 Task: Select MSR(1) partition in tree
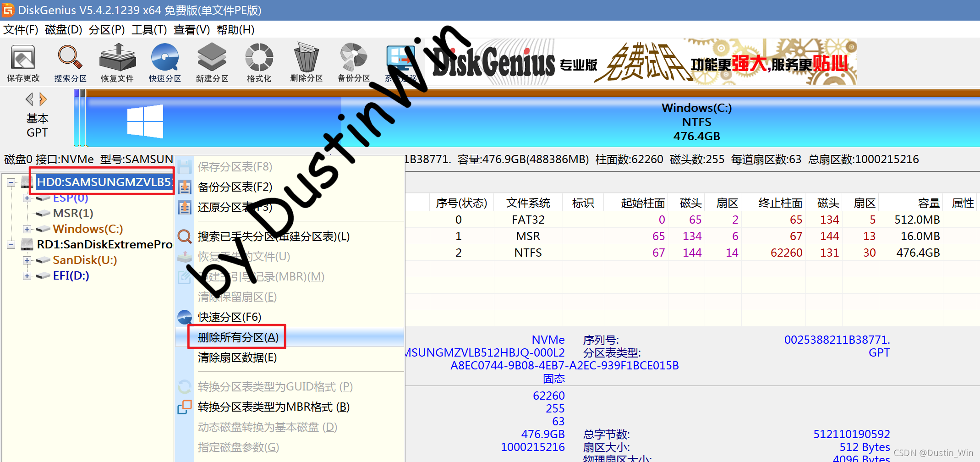73,214
